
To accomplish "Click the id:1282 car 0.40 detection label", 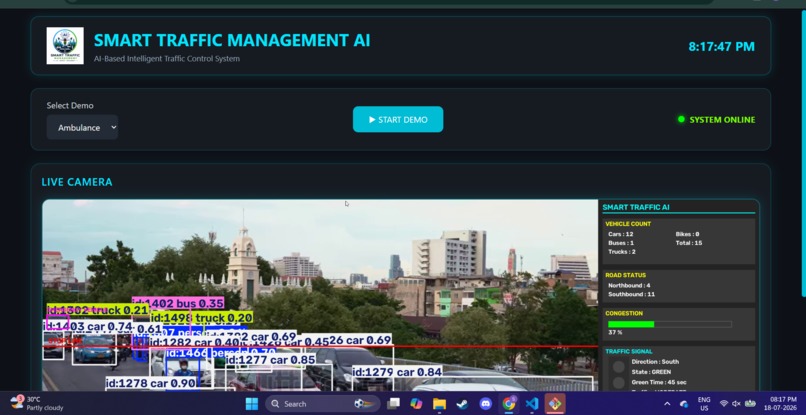I will 195,342.
